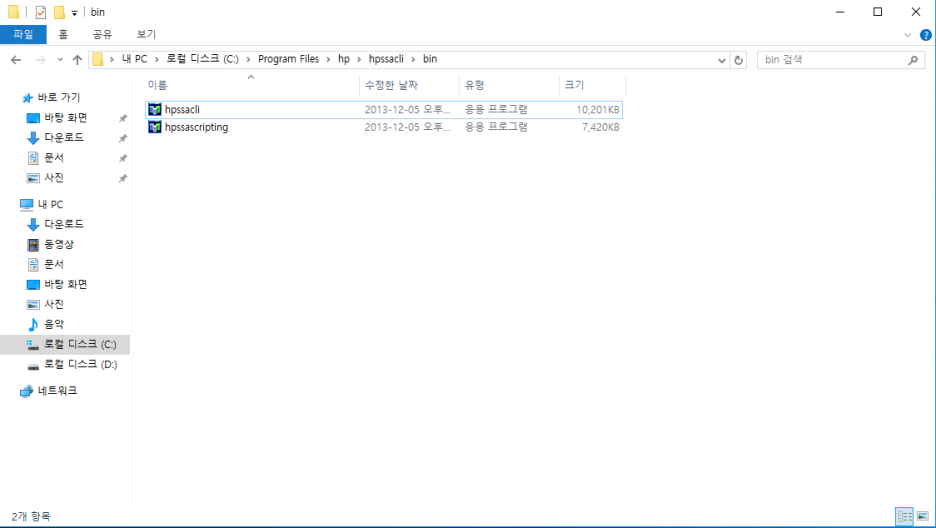This screenshot has width=936, height=528.
Task: Go up one folder level
Action: (x=77, y=60)
